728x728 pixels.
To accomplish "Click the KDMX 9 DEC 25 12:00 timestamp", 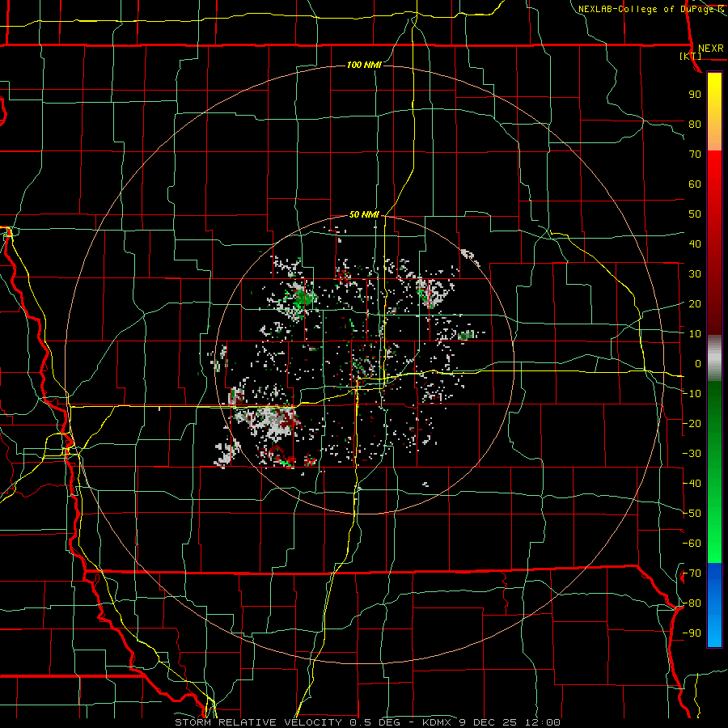I will tap(491, 722).
